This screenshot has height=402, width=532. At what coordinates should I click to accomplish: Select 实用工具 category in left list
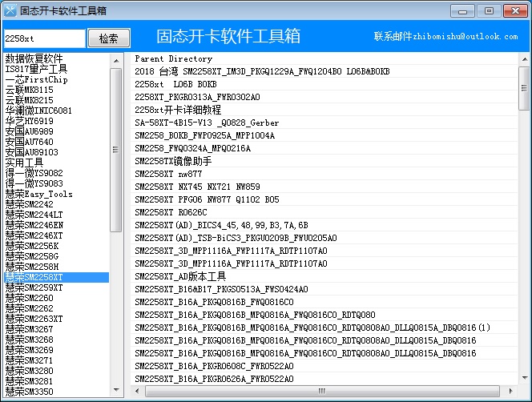pyautogui.click(x=24, y=163)
